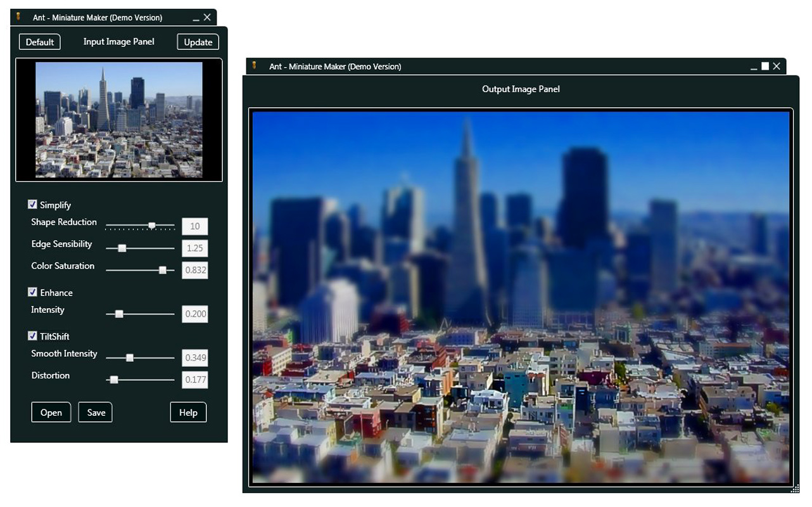Select the Smooth Intensity value field 0.349
The width and height of the screenshot is (812, 507).
coord(195,357)
